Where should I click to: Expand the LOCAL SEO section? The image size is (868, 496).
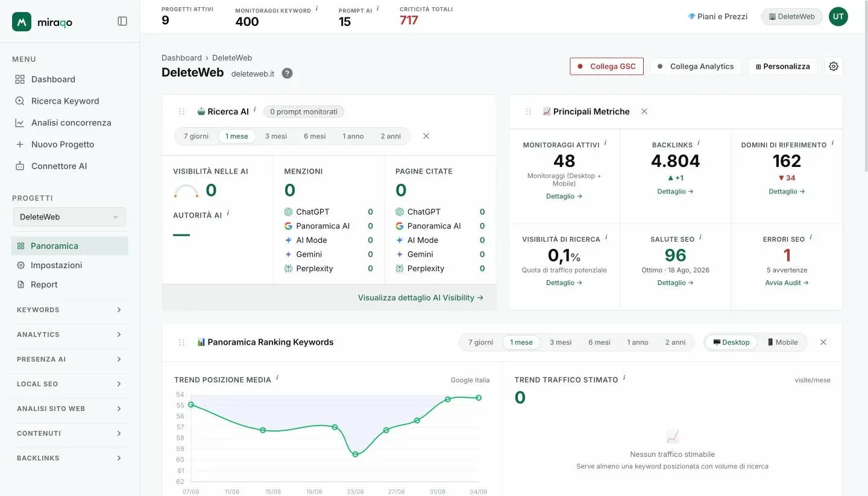(69, 384)
